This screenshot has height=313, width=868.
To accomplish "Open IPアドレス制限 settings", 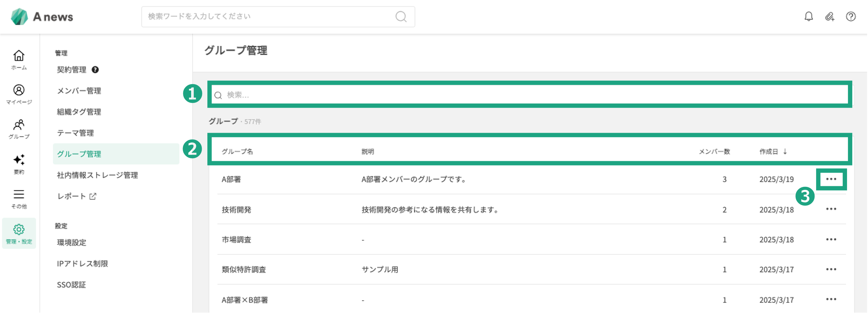I will click(82, 264).
